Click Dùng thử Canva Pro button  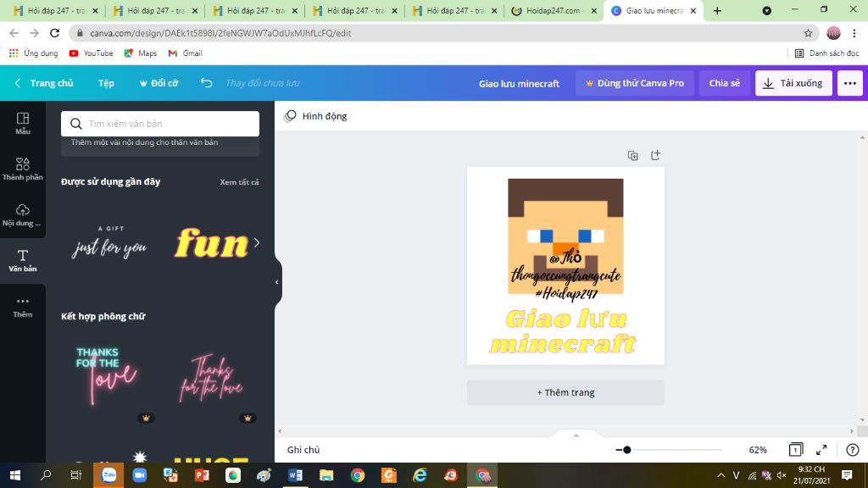[x=634, y=83]
